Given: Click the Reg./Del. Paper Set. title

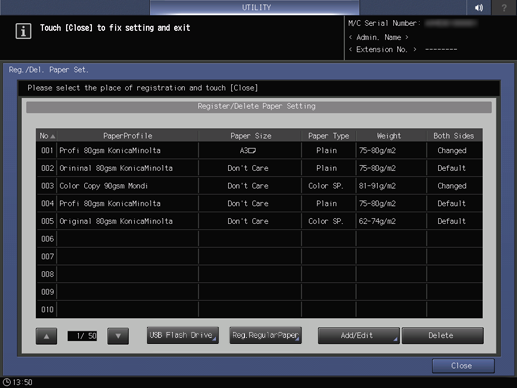Looking at the screenshot, I should point(49,70).
